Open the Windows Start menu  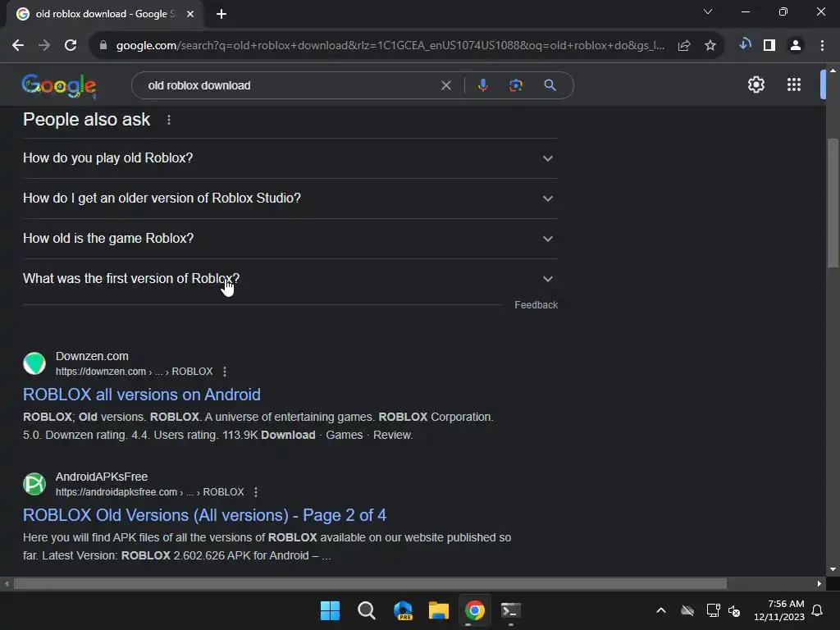[330, 610]
